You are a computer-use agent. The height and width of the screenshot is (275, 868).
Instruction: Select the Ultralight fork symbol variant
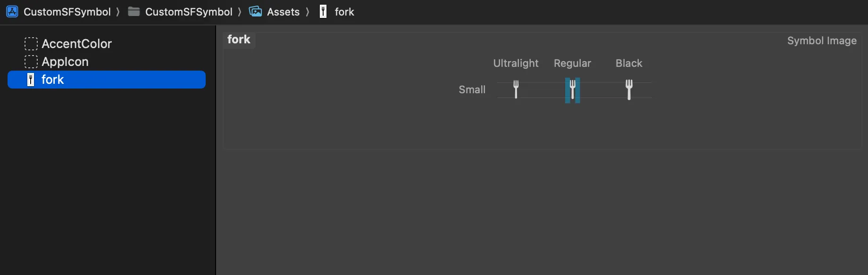516,89
